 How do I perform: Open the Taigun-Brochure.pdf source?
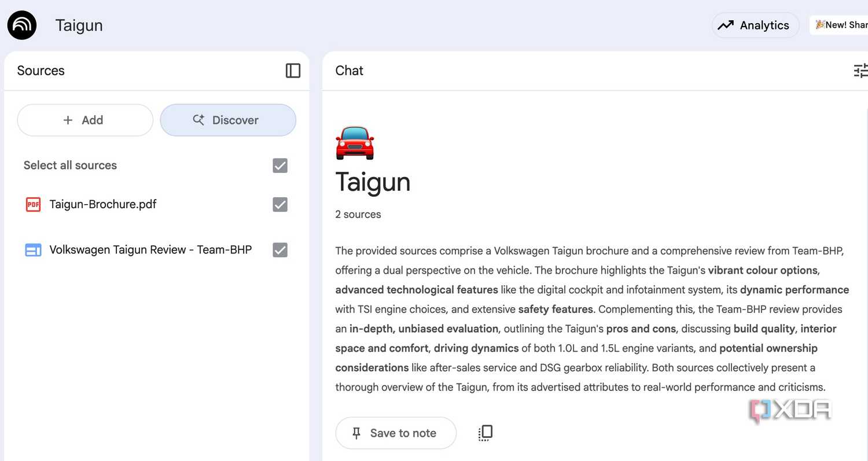103,204
